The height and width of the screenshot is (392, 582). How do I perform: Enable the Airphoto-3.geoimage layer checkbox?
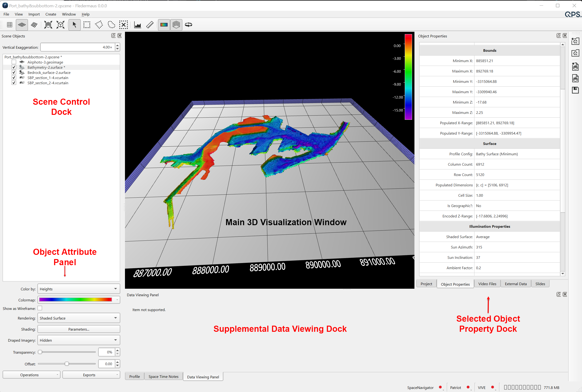(14, 62)
